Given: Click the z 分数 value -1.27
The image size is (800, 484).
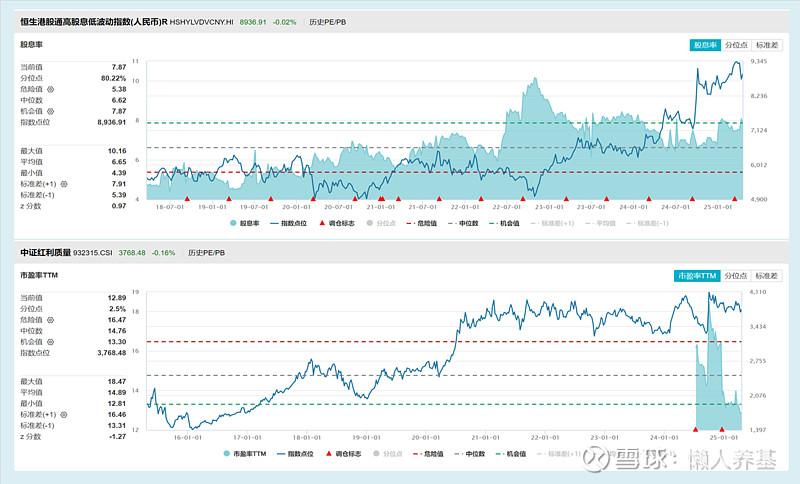Looking at the screenshot, I should pos(118,437).
